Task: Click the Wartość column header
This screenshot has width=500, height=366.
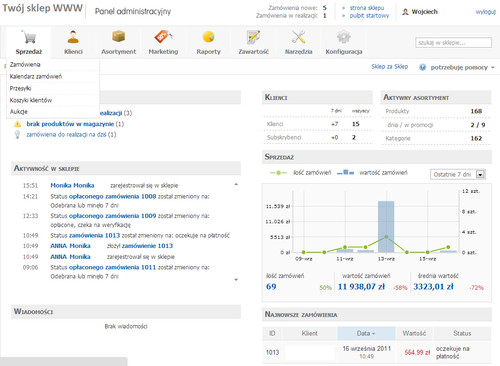Action: (414, 333)
